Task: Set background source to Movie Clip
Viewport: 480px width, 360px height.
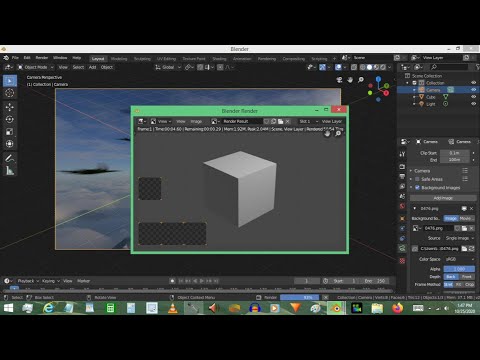Action: coord(467,218)
